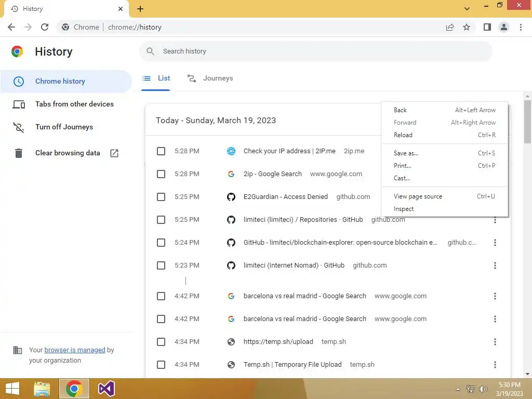Open a new tab with the plus button

coord(140,9)
